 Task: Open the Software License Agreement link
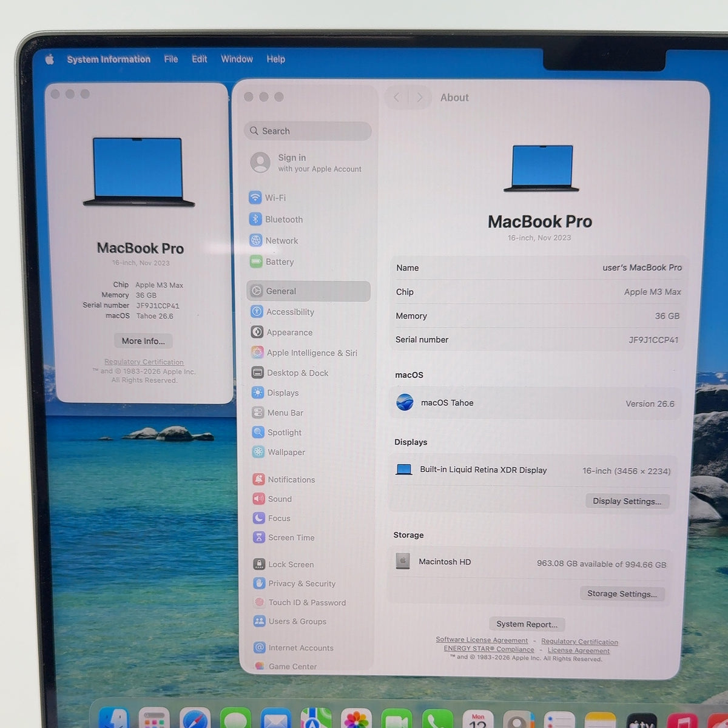pos(482,640)
